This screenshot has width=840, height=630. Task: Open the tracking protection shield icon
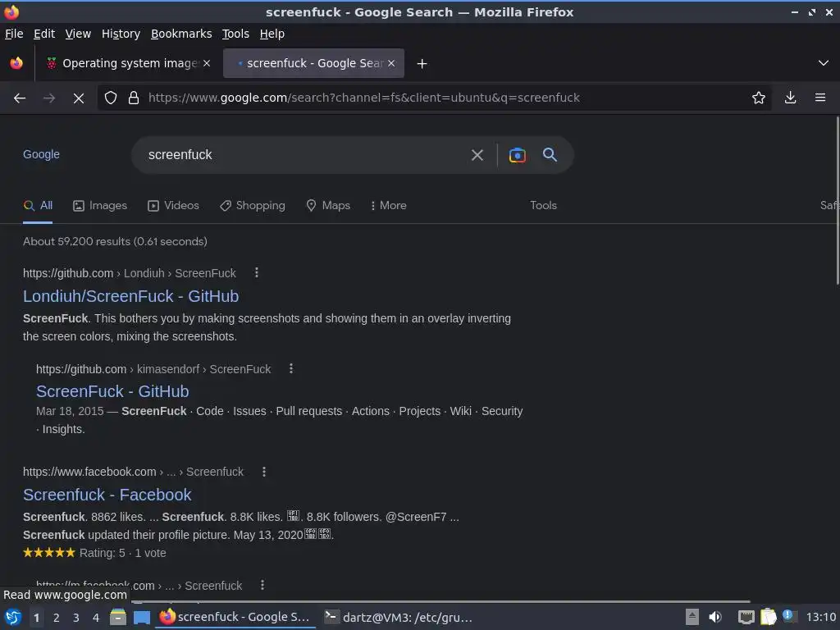[111, 98]
